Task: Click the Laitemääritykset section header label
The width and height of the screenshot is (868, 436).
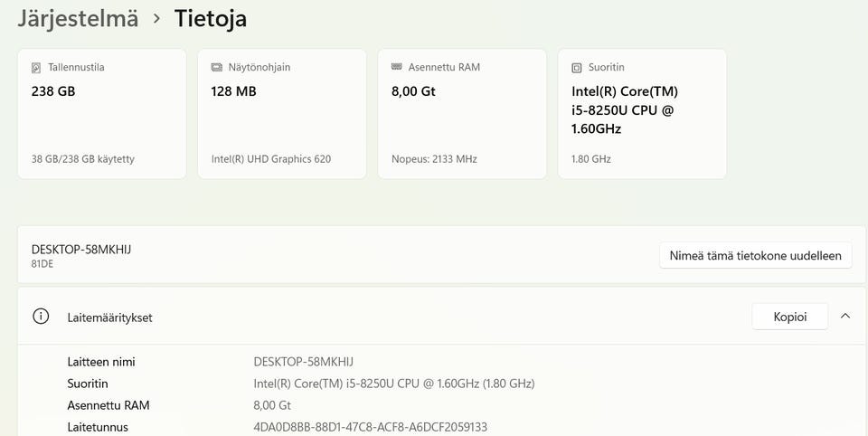Action: [x=109, y=318]
